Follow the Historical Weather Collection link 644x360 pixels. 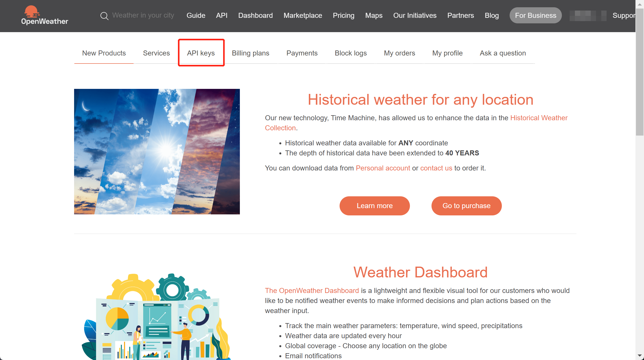pos(416,123)
